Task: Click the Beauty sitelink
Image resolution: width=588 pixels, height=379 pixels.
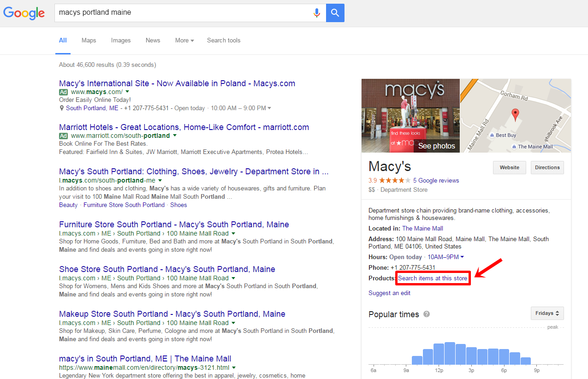Action: tap(68, 205)
